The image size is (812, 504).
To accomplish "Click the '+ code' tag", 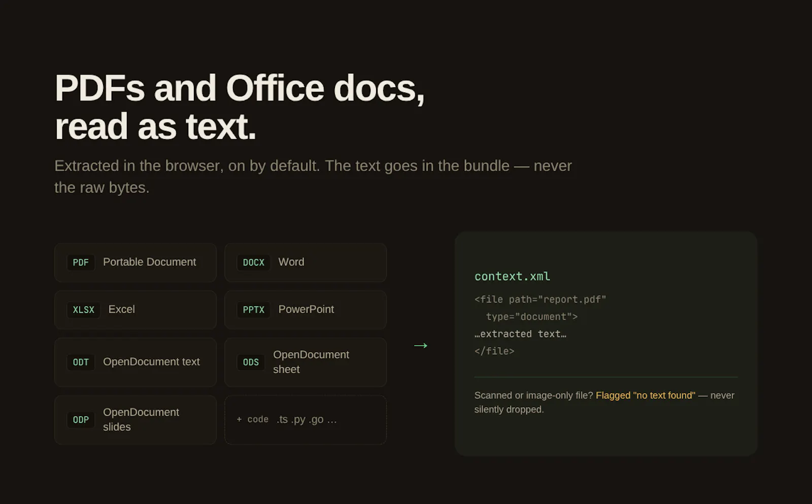I will tap(252, 419).
